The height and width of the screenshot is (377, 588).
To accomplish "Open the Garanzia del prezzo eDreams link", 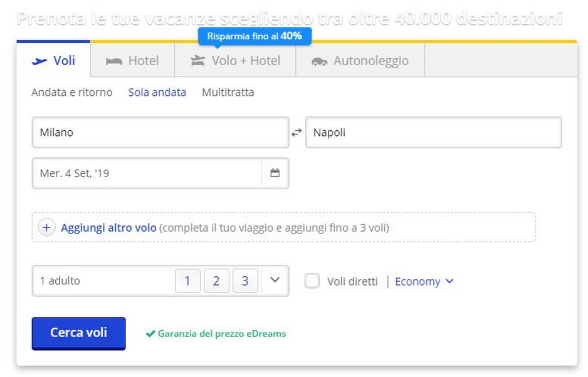I will [222, 334].
